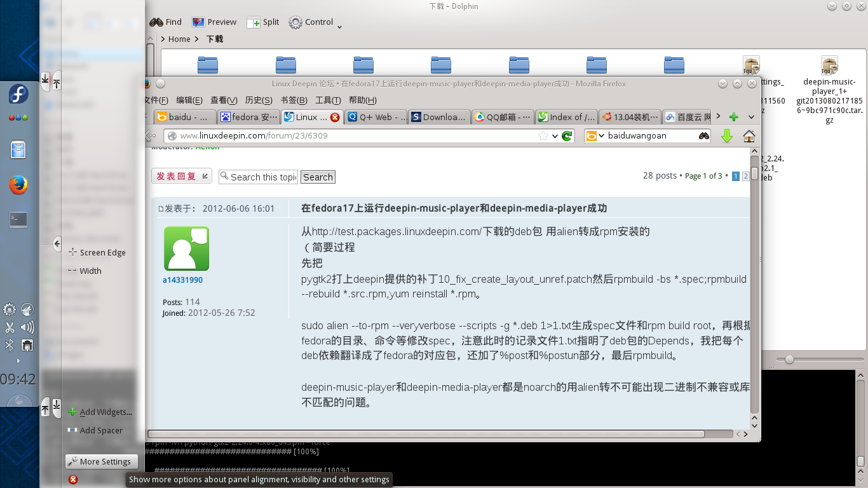Toggle Split view in Dolphin toolbar
Screen dimensions: 868x488
coord(263,22)
